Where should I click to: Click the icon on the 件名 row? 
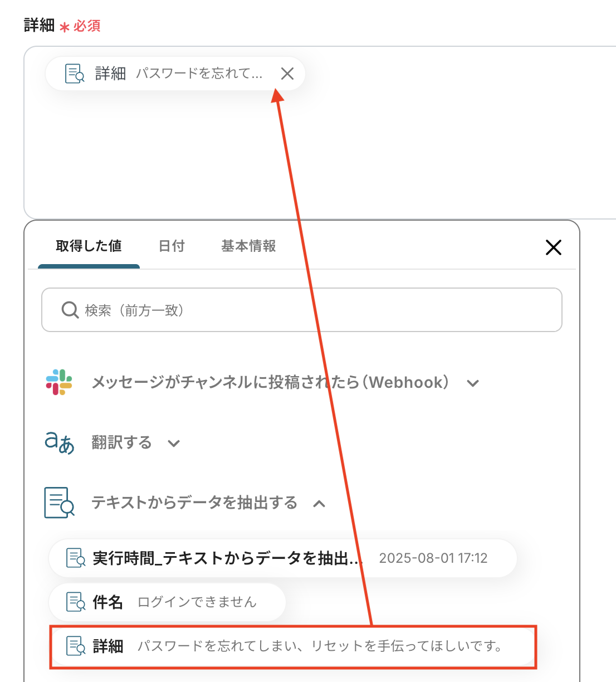(x=76, y=602)
